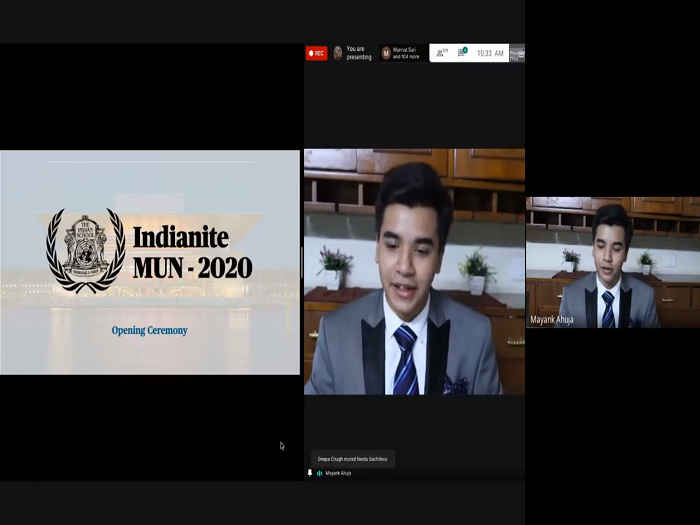This screenshot has width=700, height=525.
Task: Click 'Deepa Chugh muted Neetu Sachdeva' notification
Action: (x=352, y=459)
